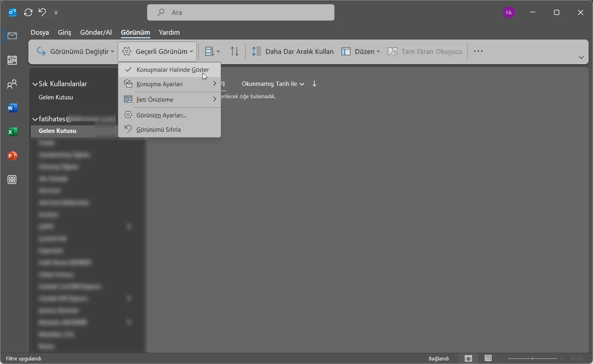This screenshot has height=364, width=593.
Task: Toggle Daha Dar Aralık Kullan spacing
Action: tap(293, 51)
